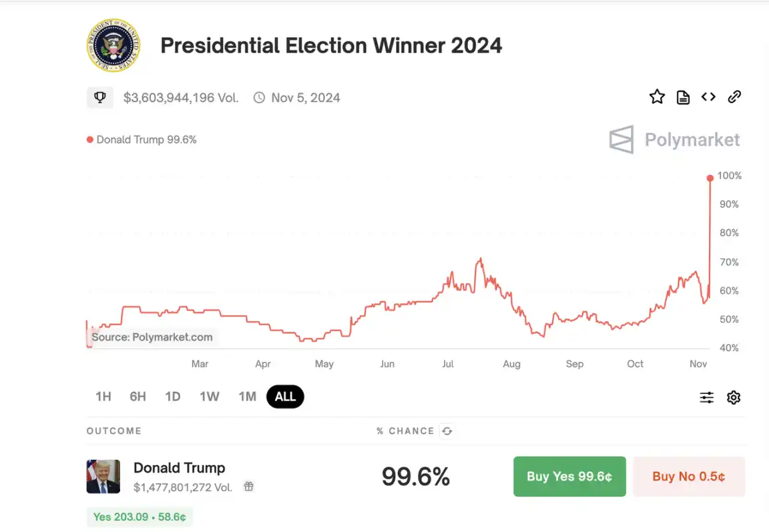
Task: Click the Donald Trump outcome thumbnail
Action: (103, 477)
